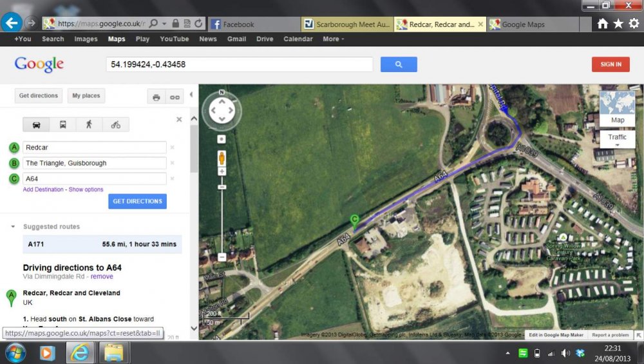Click the blue search magnifier button
Viewport: 644px width, 364px height.
(399, 64)
